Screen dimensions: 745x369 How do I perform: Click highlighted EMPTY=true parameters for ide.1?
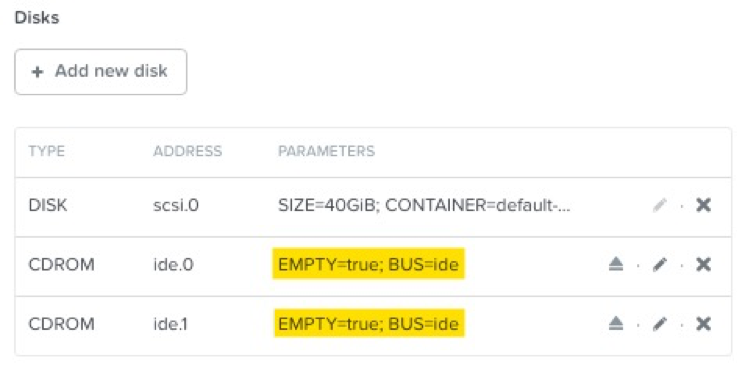click(368, 324)
